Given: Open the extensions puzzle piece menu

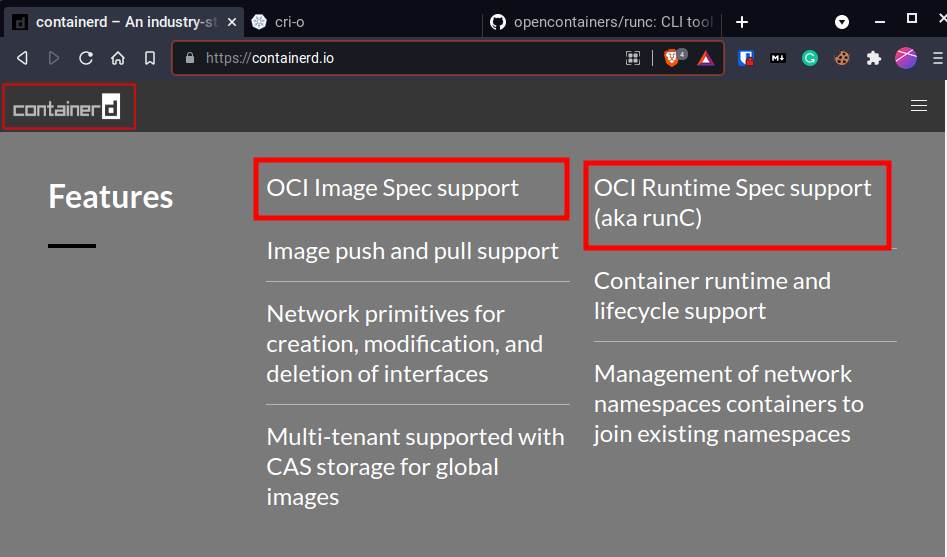Looking at the screenshot, I should 873,58.
